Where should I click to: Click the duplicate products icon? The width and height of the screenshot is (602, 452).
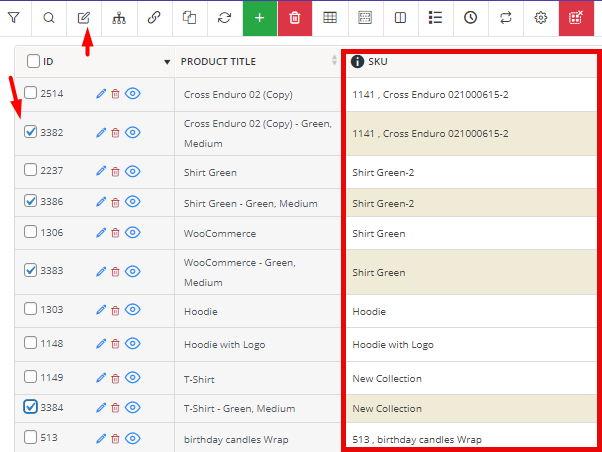pos(189,18)
